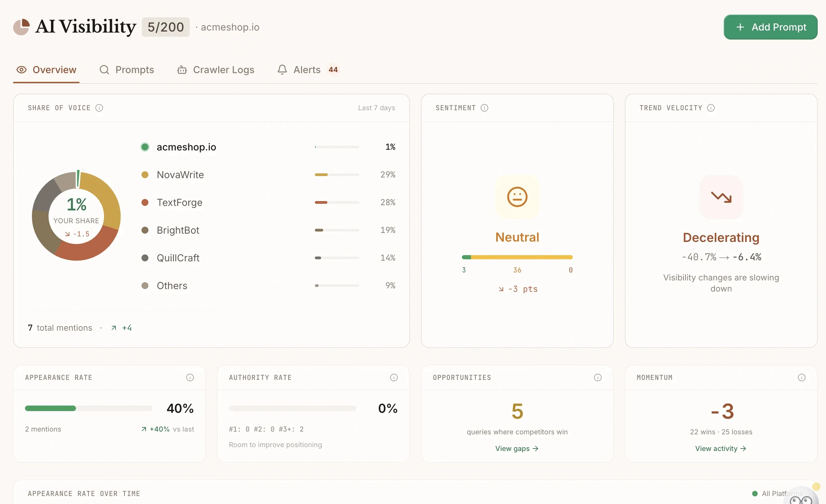Click the sentiment distribution bar
Screen dimensions: 826x504
517,257
